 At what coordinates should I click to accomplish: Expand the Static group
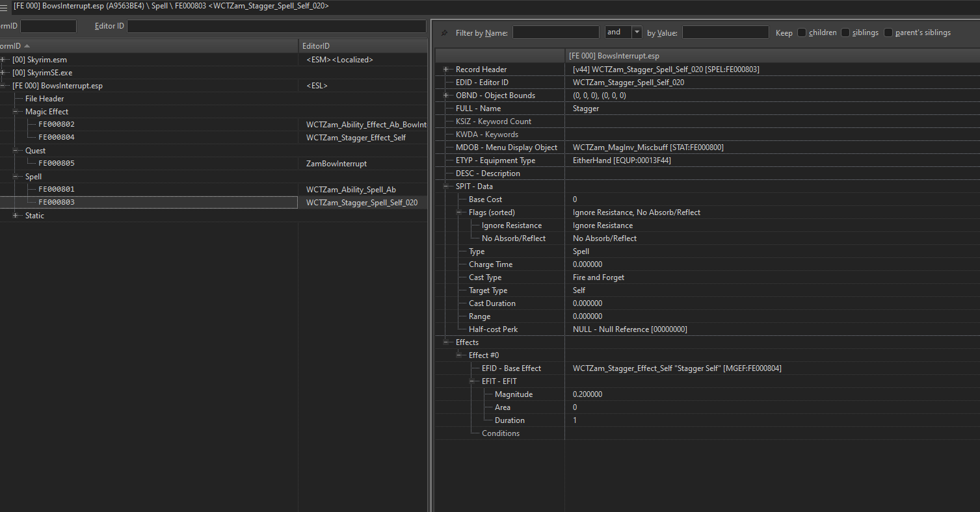point(16,216)
